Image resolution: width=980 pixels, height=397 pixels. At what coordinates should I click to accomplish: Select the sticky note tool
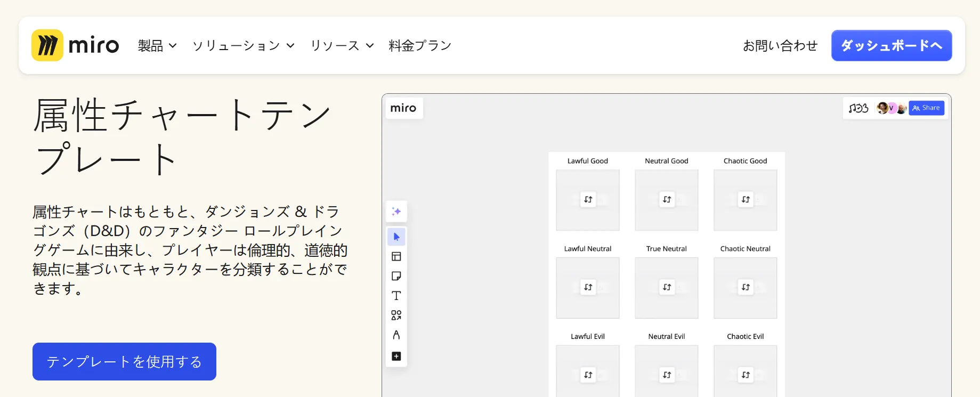[396, 276]
